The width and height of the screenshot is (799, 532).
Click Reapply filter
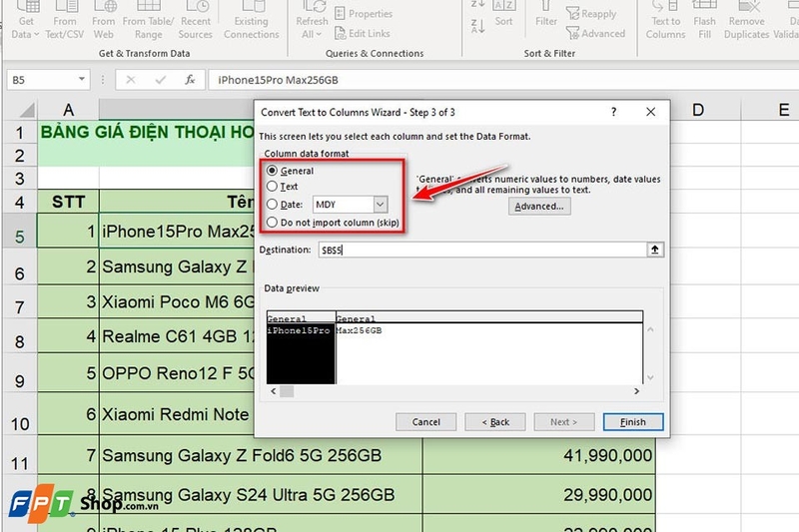[591, 14]
